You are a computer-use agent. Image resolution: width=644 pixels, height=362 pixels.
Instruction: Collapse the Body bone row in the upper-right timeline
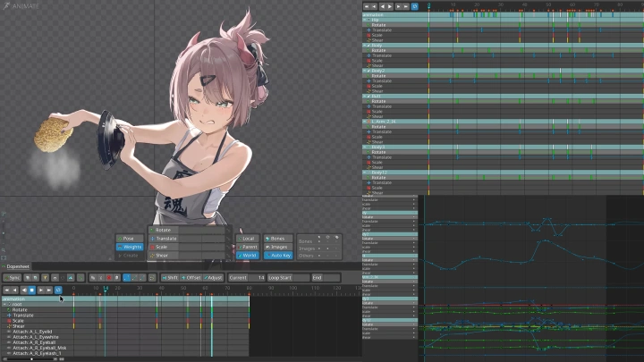click(x=364, y=46)
